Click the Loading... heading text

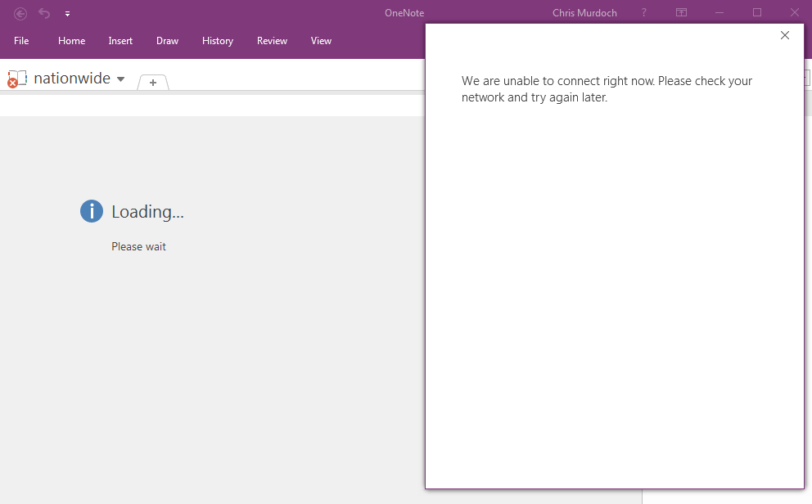147,212
